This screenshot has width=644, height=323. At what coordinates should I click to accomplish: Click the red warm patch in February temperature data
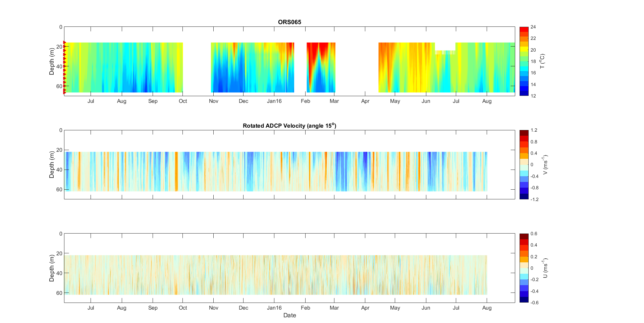coord(313,54)
